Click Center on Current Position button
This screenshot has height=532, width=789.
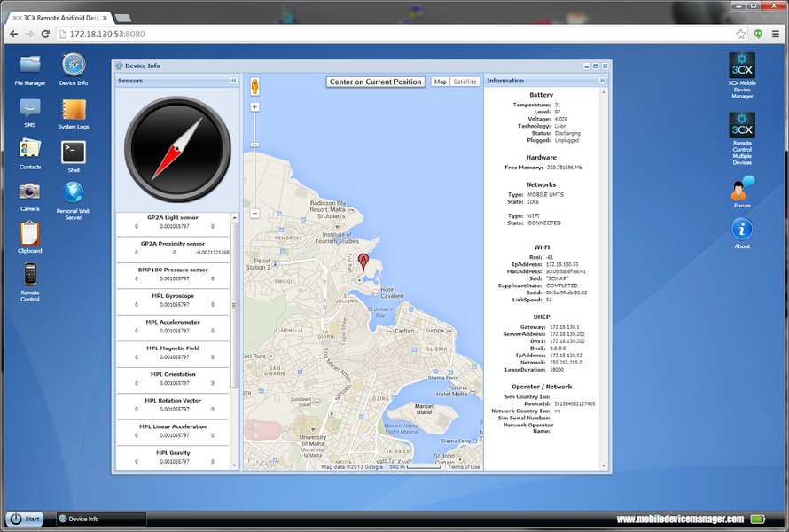pos(375,82)
